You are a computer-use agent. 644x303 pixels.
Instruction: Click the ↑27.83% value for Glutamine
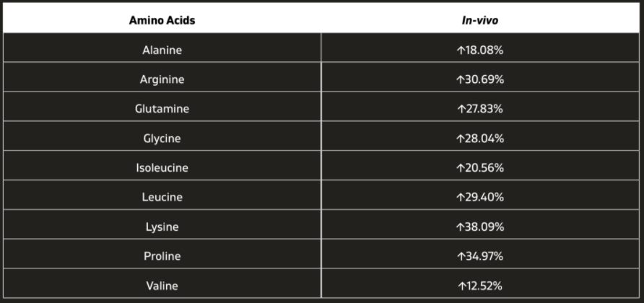(480, 109)
